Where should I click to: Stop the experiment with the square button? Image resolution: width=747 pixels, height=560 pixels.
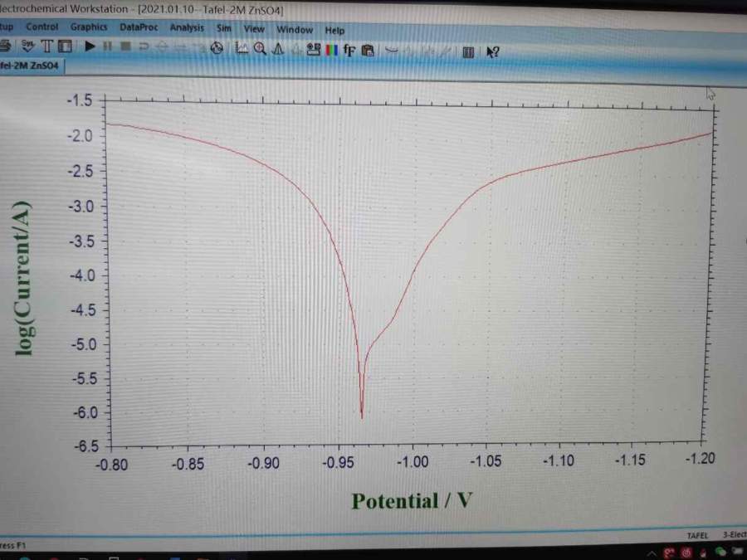(x=125, y=46)
